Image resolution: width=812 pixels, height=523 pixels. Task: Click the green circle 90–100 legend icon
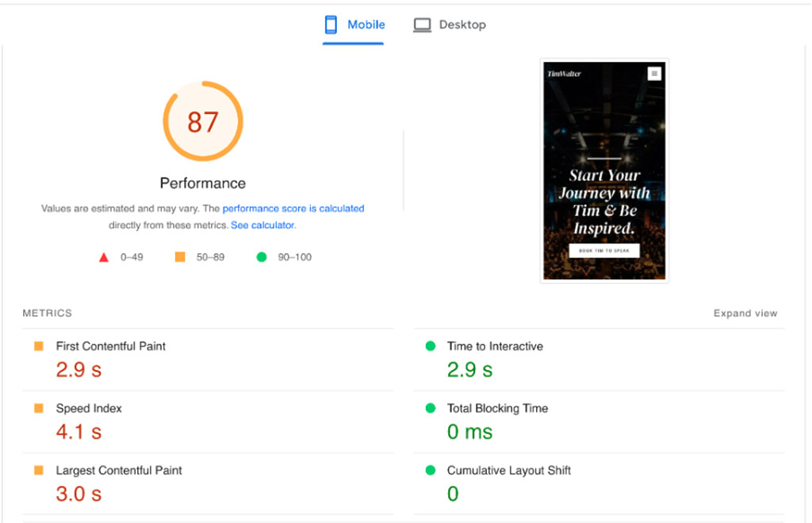click(x=261, y=257)
